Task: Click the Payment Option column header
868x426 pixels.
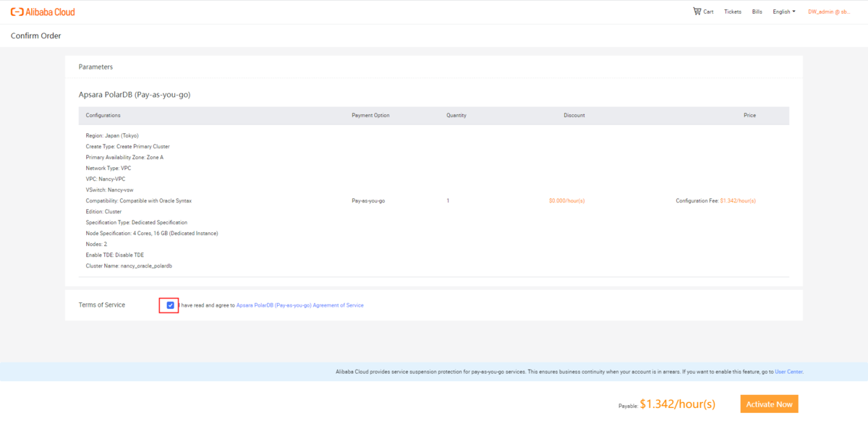Action: [370, 116]
